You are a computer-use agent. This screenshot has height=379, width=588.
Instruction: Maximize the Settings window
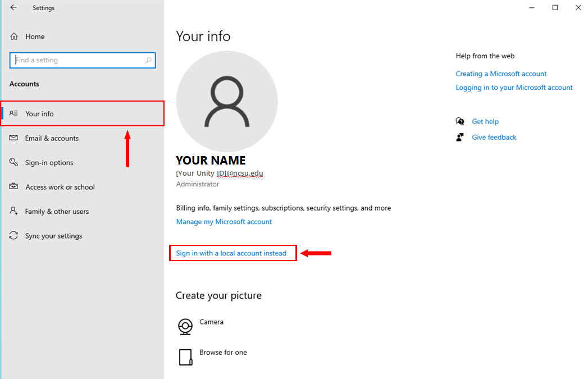point(555,8)
